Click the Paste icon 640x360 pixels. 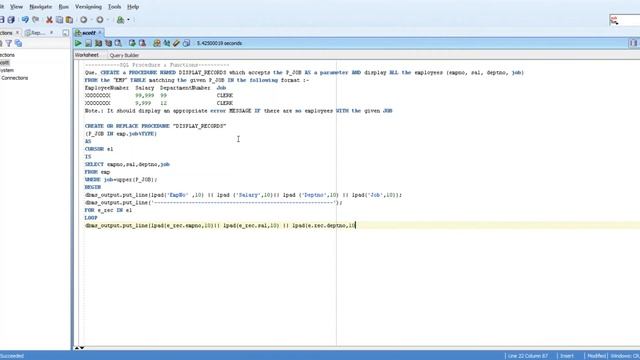(69, 20)
